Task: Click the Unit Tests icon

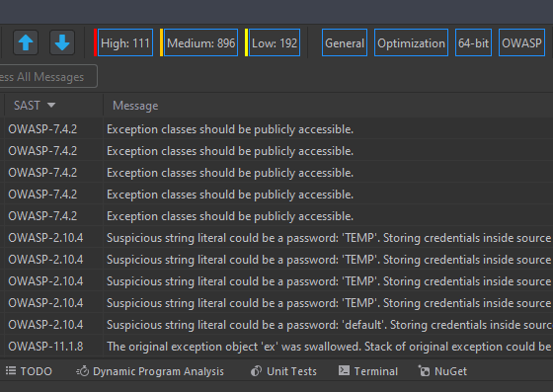Action: pos(256,371)
